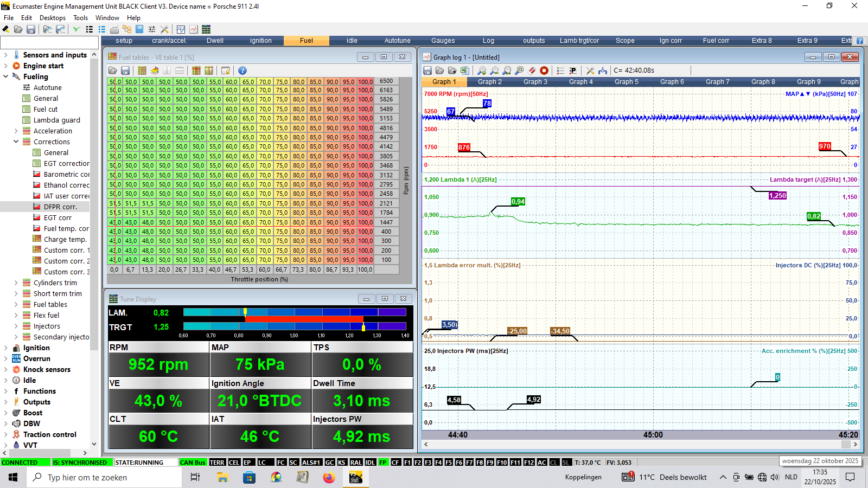Click the eraser icon in Graph log toolbar
Viewport: 868px width, 488px height.
coord(532,70)
